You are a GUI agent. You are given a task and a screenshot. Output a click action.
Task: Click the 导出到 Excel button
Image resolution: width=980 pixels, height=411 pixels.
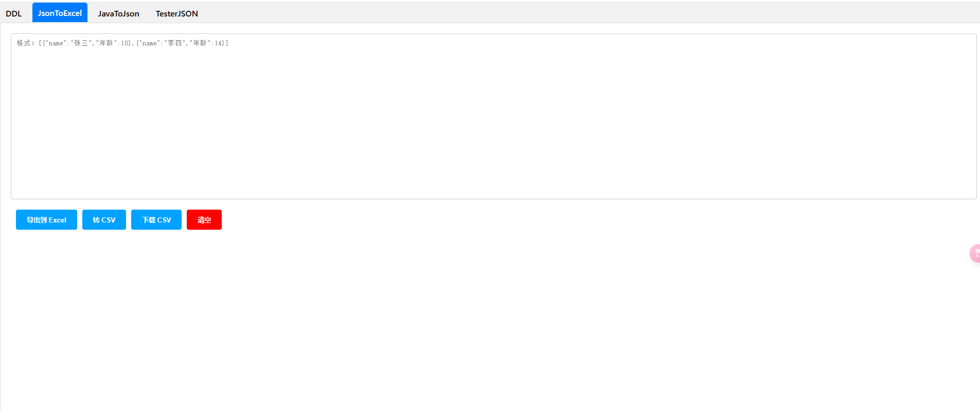[x=46, y=220]
